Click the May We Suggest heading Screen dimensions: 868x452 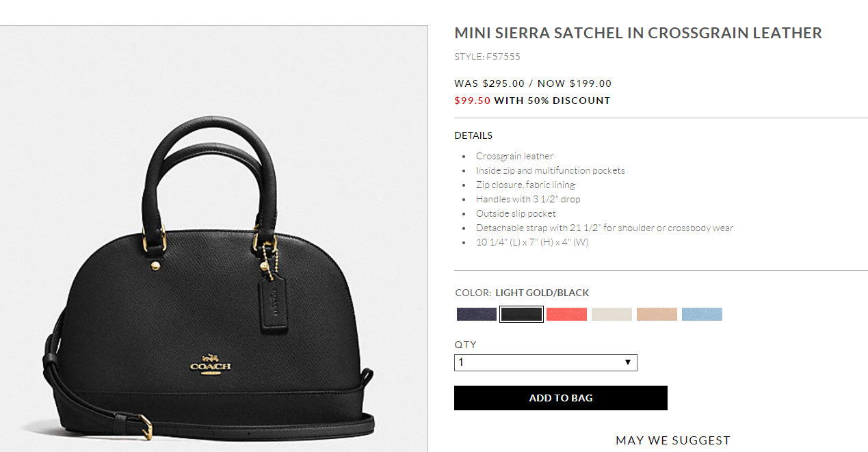[672, 440]
